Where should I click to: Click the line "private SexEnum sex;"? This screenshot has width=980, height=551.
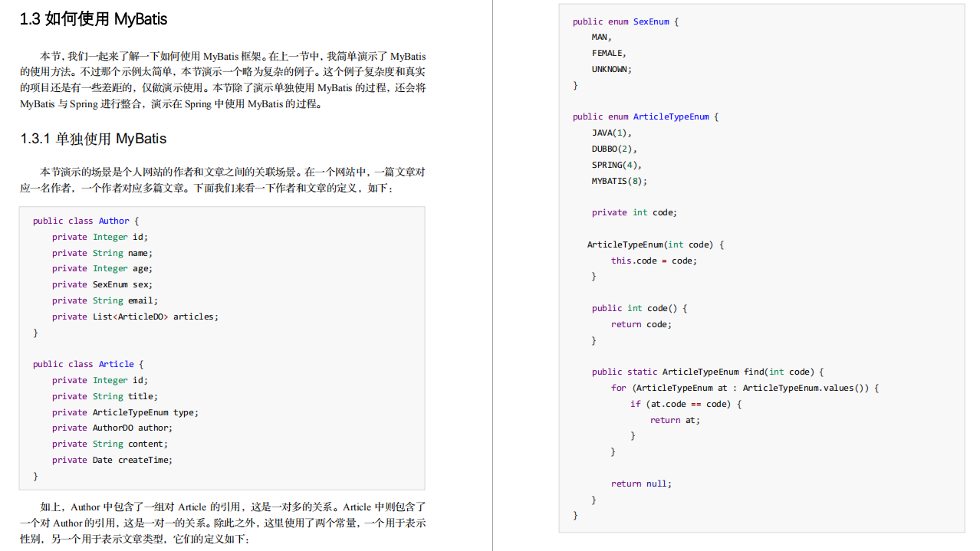click(x=102, y=284)
